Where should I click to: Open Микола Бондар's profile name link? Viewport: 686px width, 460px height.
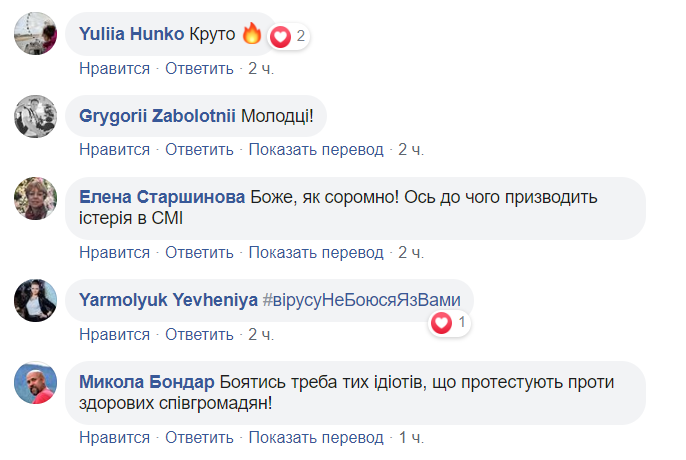(146, 381)
